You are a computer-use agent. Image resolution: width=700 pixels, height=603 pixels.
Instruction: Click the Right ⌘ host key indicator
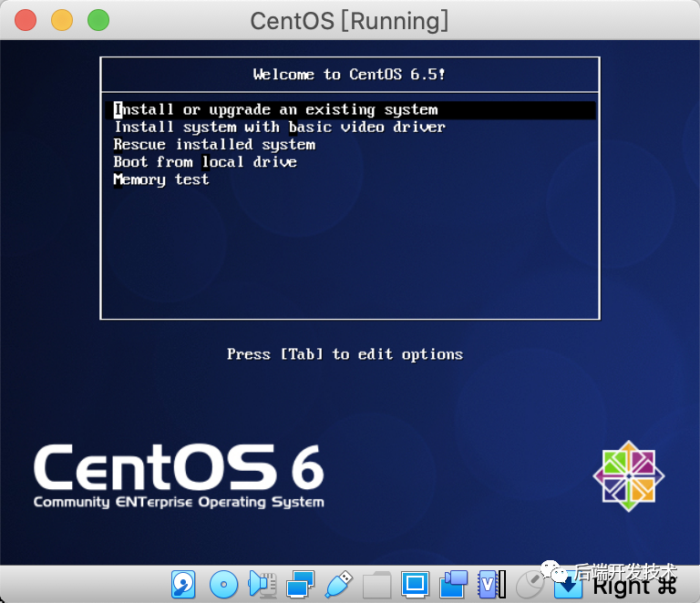point(634,586)
